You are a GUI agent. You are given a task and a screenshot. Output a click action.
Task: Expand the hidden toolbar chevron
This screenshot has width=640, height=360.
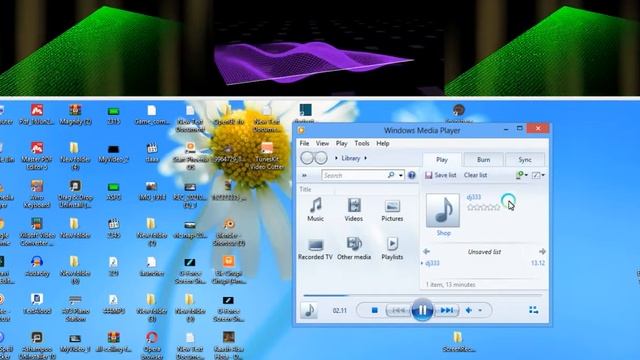point(304,176)
